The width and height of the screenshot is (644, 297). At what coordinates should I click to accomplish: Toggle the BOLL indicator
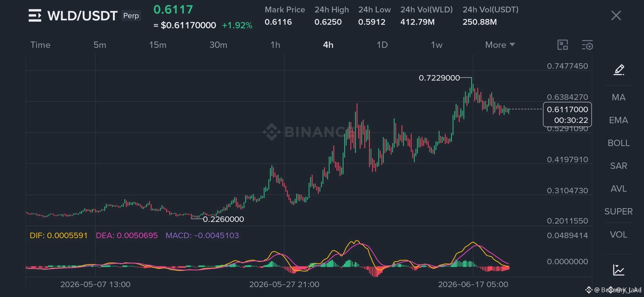(x=619, y=143)
